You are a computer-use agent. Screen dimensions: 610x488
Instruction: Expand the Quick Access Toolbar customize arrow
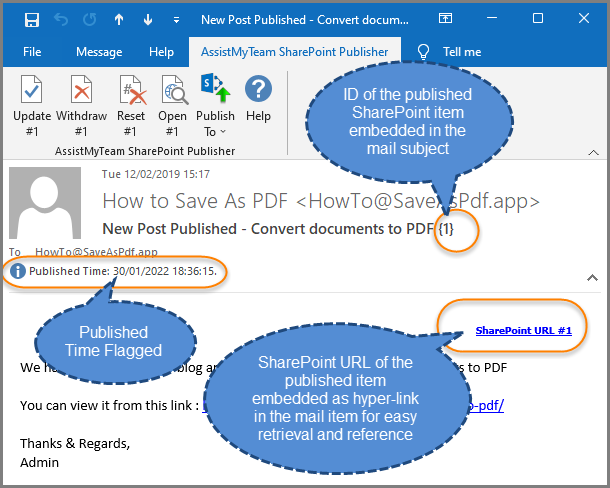click(174, 19)
